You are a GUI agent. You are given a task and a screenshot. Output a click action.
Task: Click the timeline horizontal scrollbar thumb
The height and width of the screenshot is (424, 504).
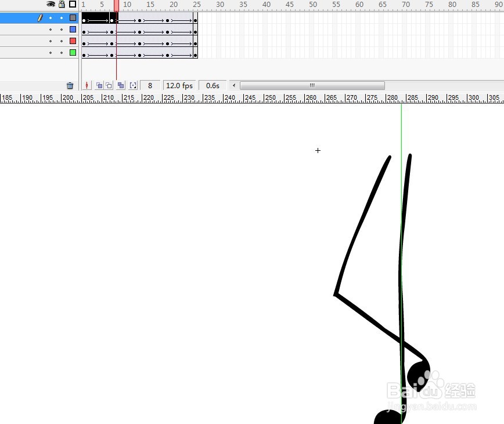click(x=312, y=86)
